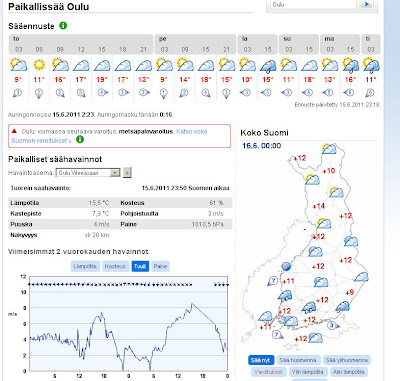The height and width of the screenshot is (381, 400).
Task: Click the Kosteus 61 % value
Action: point(216,203)
